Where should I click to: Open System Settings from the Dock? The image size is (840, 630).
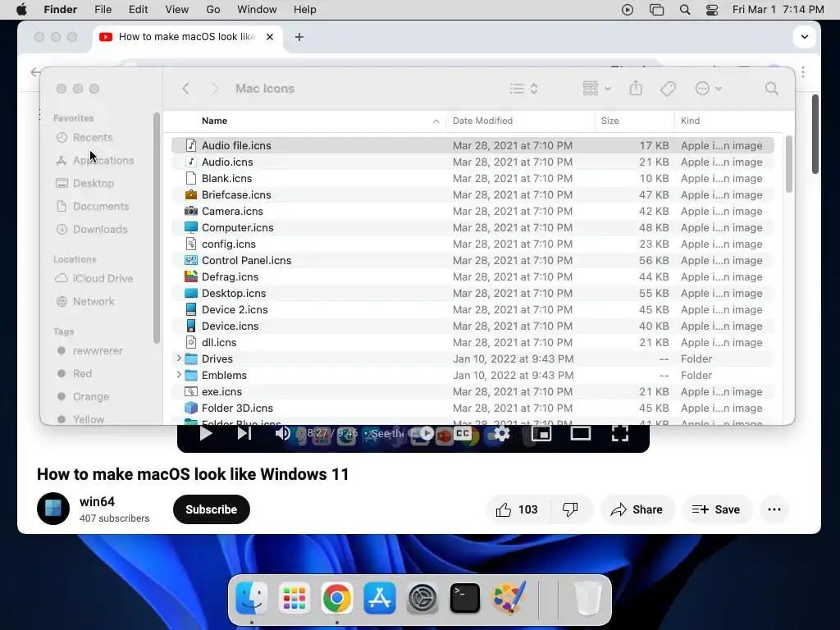click(422, 598)
